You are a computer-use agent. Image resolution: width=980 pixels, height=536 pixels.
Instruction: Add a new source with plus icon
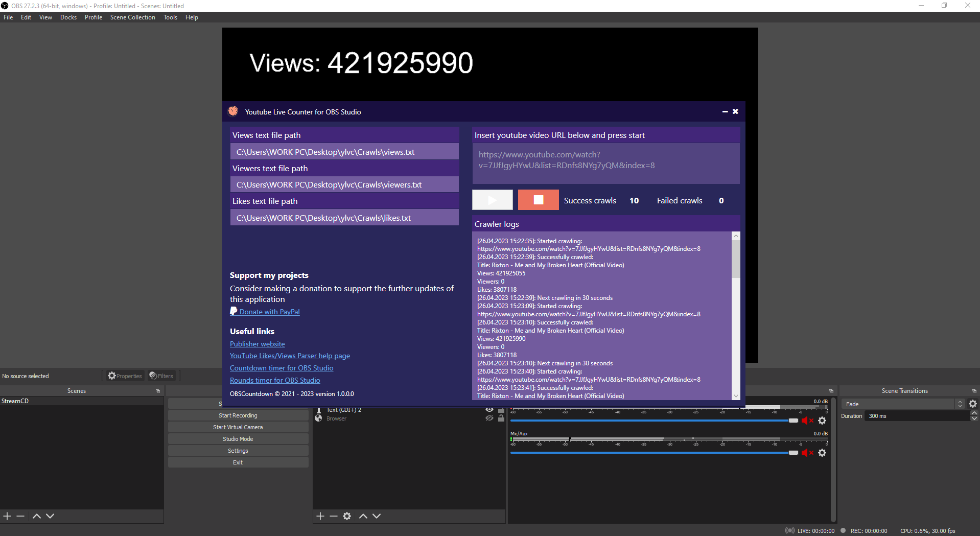(320, 516)
